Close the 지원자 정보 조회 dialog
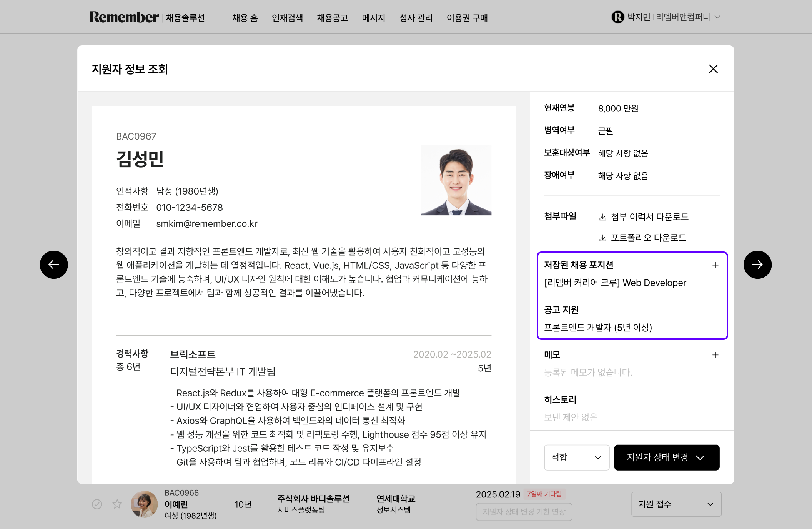The width and height of the screenshot is (812, 529). point(713,69)
